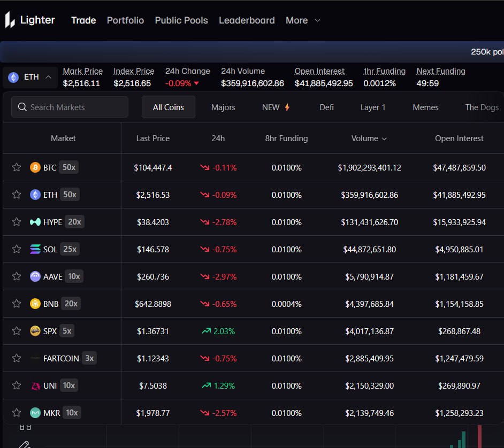The image size is (504, 448).
Task: Click the Lighter brand name link
Action: [x=37, y=20]
